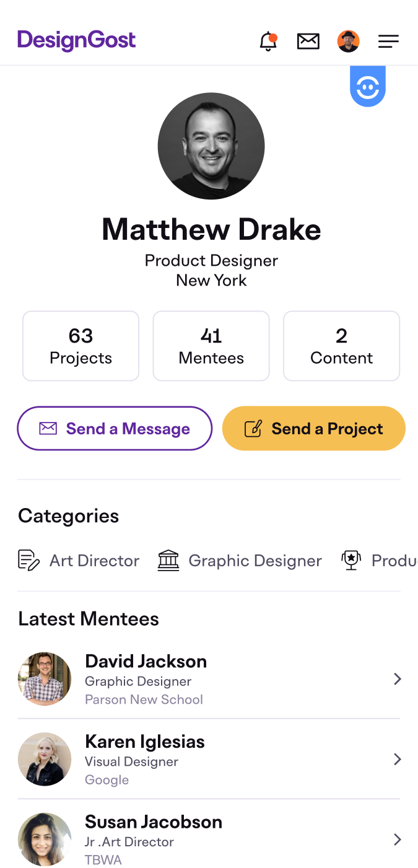This screenshot has height=868, width=418.
Task: Select the Graphic Designer category label
Action: pyautogui.click(x=255, y=561)
